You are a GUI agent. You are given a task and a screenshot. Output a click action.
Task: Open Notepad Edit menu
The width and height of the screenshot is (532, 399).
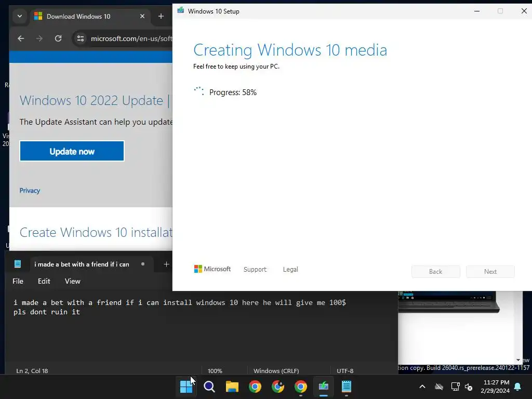tap(44, 281)
